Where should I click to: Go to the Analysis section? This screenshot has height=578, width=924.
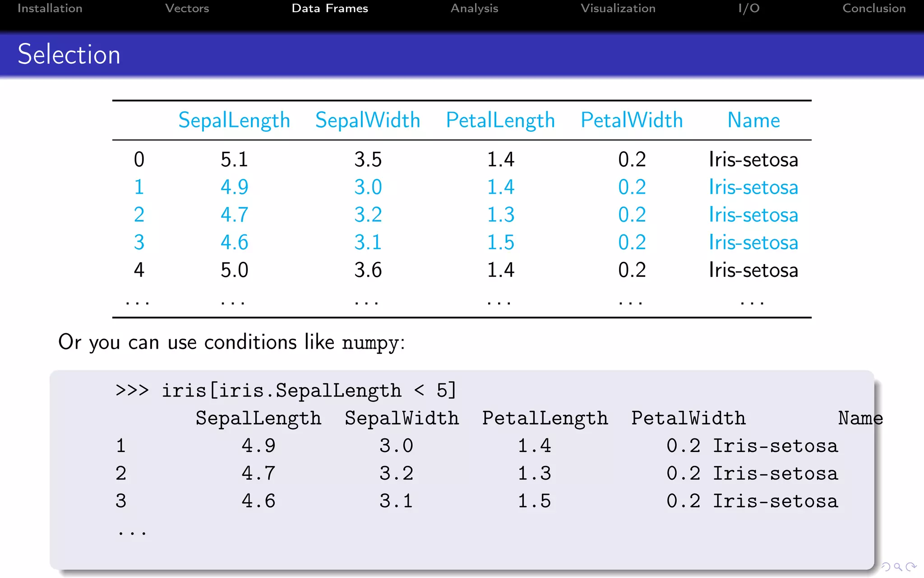[x=475, y=8]
